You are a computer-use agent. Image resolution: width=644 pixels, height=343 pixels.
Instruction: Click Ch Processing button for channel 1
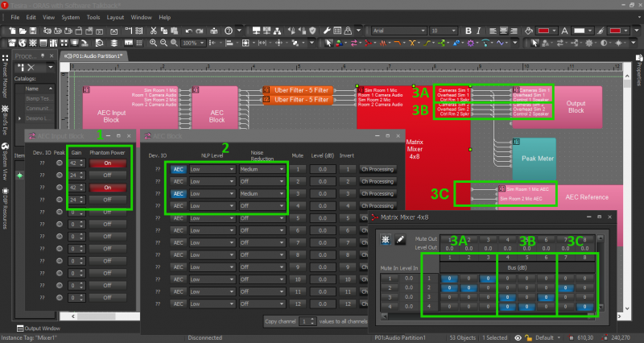(378, 169)
